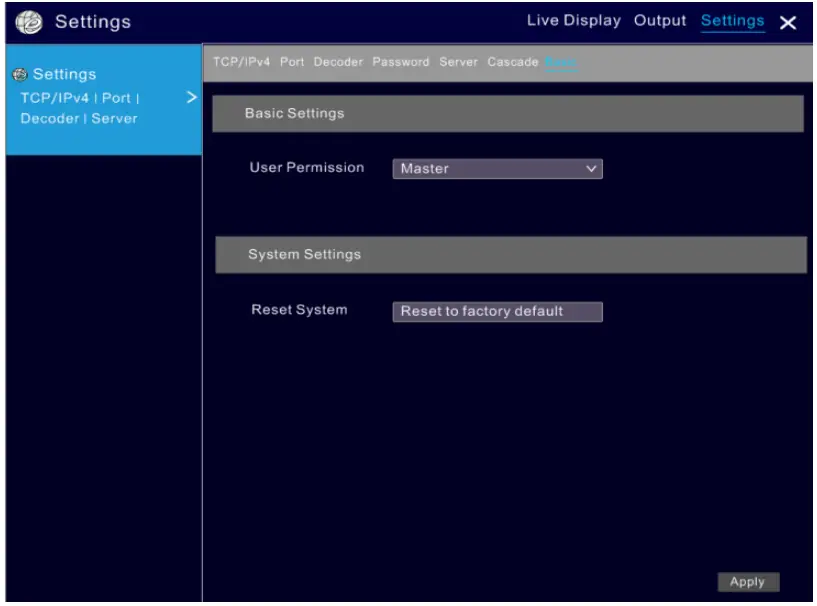Click the Basic Settings section header
The height and width of the screenshot is (606, 817).
507,114
